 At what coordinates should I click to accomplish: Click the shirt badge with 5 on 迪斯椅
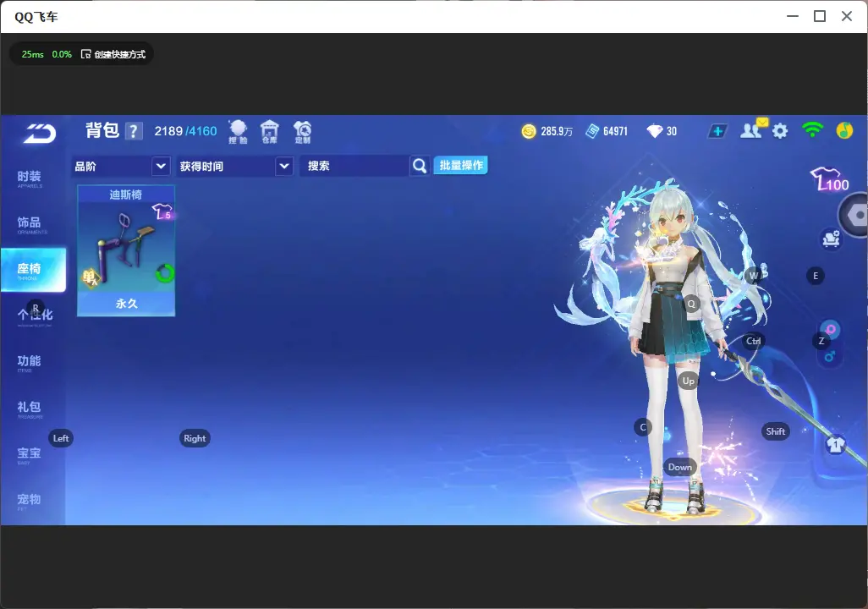click(162, 211)
